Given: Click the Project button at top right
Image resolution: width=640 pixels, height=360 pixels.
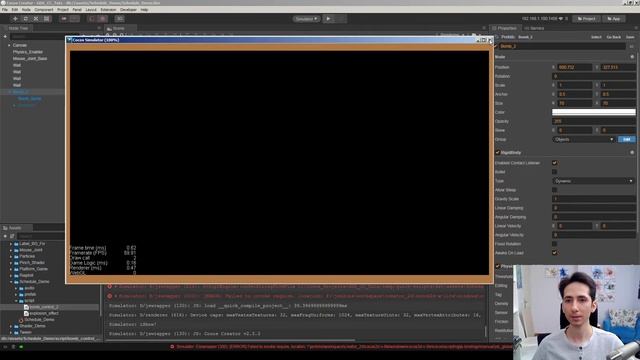Looking at the screenshot, I should 587,19.
